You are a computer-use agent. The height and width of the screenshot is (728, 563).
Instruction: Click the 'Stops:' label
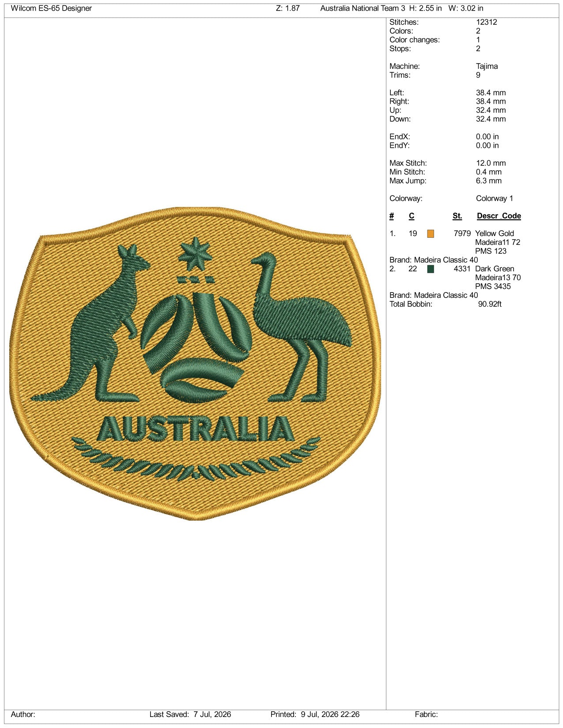[400, 49]
